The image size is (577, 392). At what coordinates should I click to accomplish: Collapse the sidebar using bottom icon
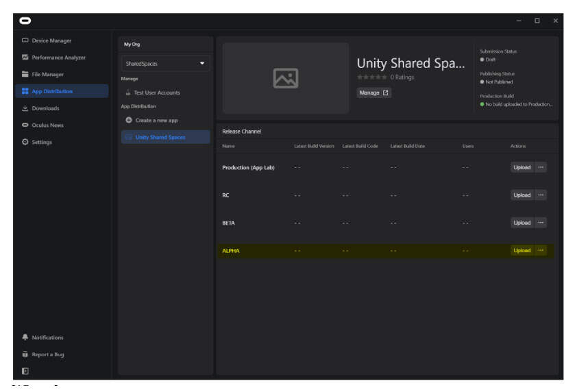click(x=25, y=371)
